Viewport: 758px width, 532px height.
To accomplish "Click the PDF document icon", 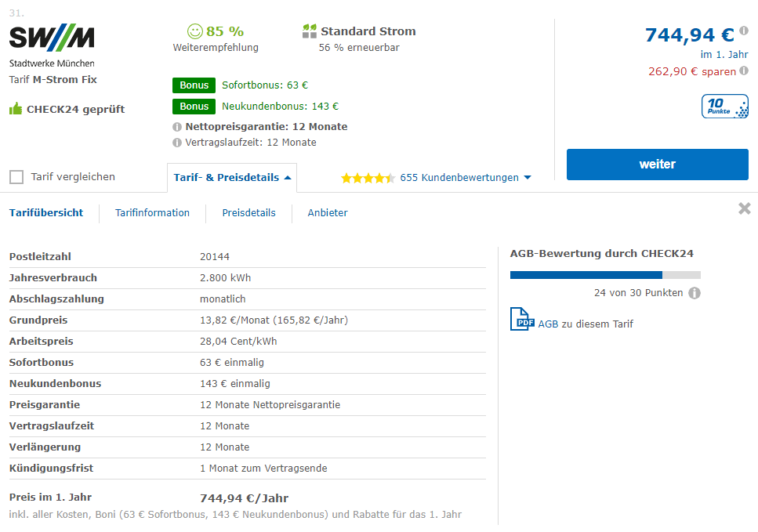I will coord(521,319).
